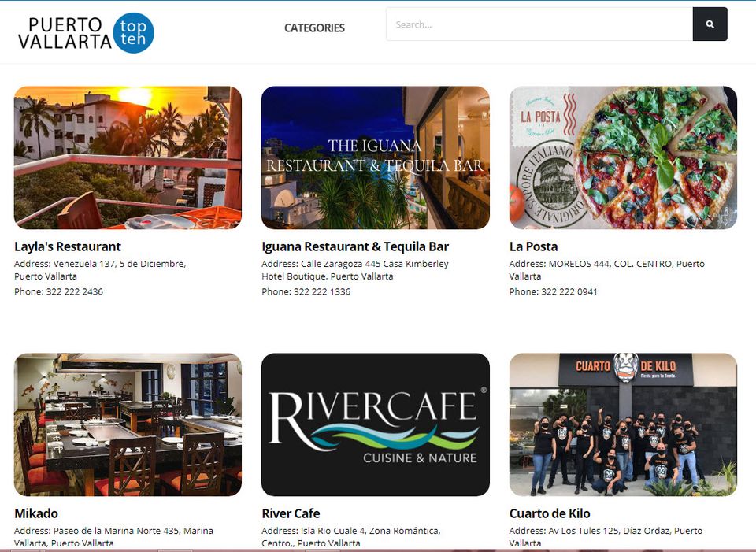The image size is (756, 552).
Task: Select Paseo de la Marina Norte 435 address
Action: [113, 536]
